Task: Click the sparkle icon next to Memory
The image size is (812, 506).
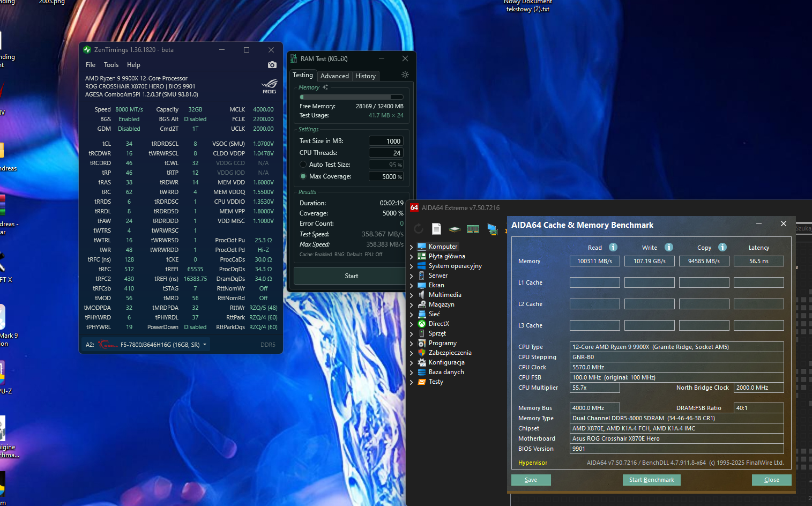Action: click(x=325, y=87)
